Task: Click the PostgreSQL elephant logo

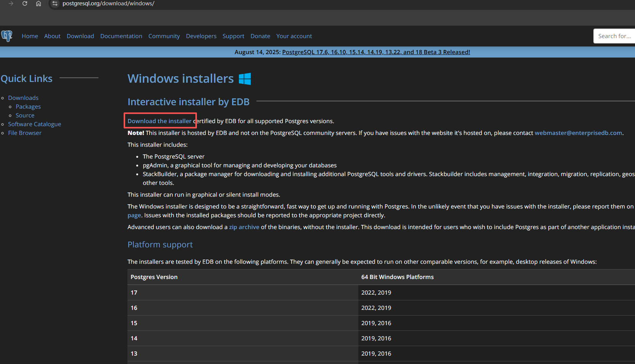Action: coord(7,36)
